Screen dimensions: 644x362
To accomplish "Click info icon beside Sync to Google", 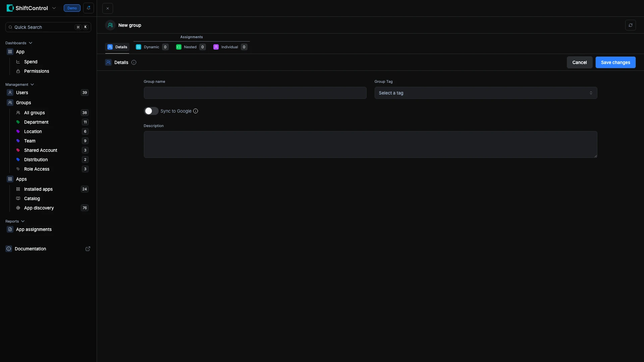I will point(196,111).
